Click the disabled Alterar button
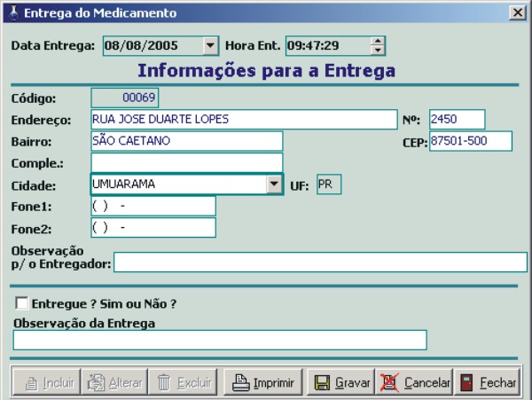 [114, 382]
